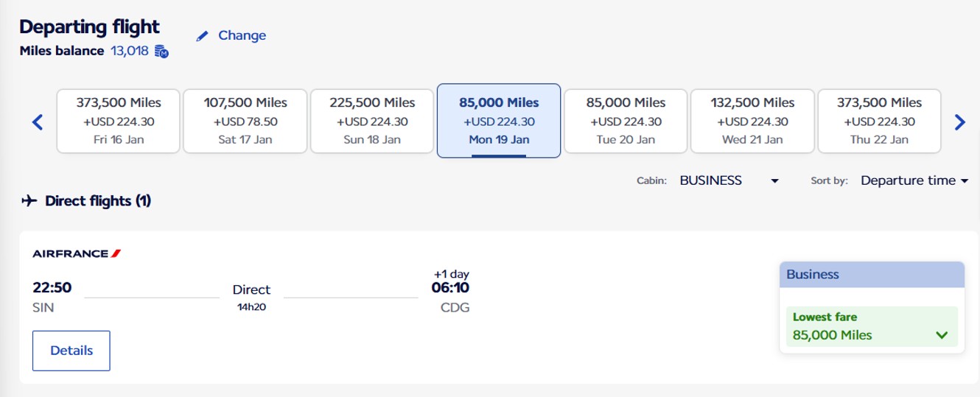Show later dates with right arrow
The width and height of the screenshot is (980, 397).
point(959,122)
